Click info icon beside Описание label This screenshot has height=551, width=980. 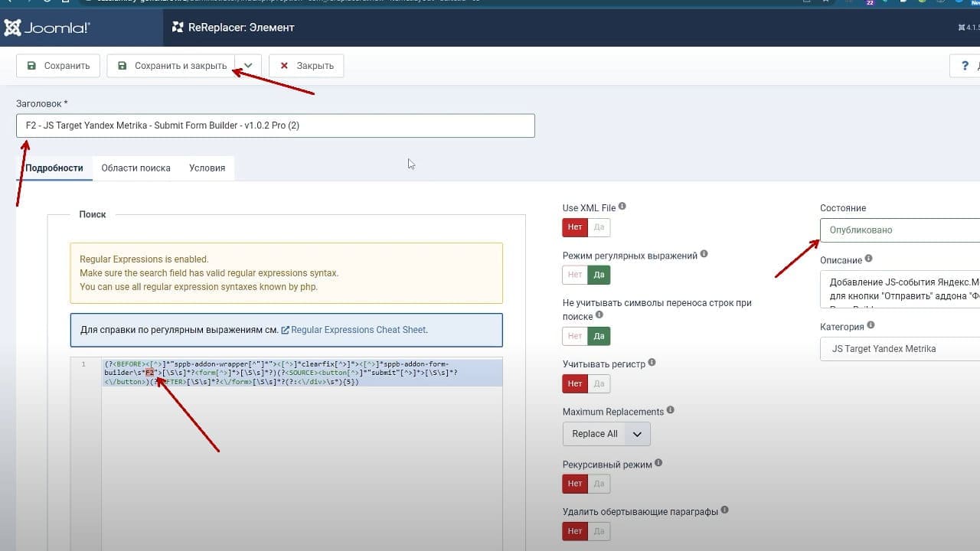pyautogui.click(x=869, y=259)
